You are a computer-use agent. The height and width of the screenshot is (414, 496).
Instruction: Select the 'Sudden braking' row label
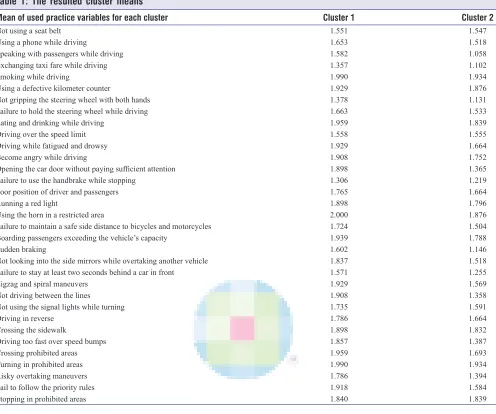23,250
